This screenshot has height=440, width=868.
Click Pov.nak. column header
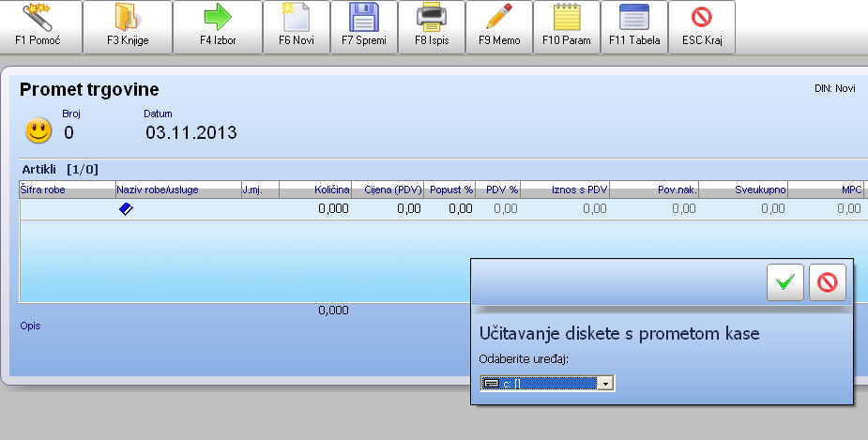[654, 190]
